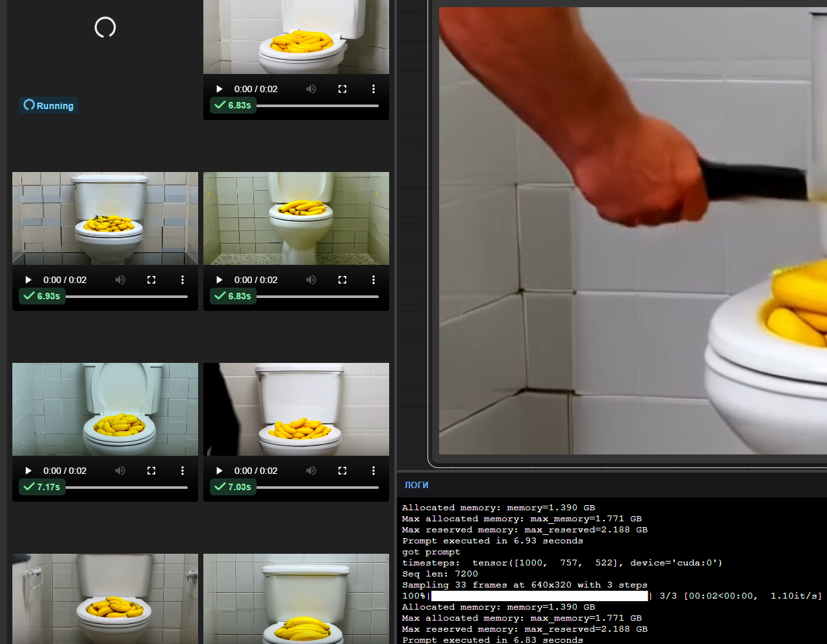
Task: Click the Running status badge
Action: tap(49, 105)
